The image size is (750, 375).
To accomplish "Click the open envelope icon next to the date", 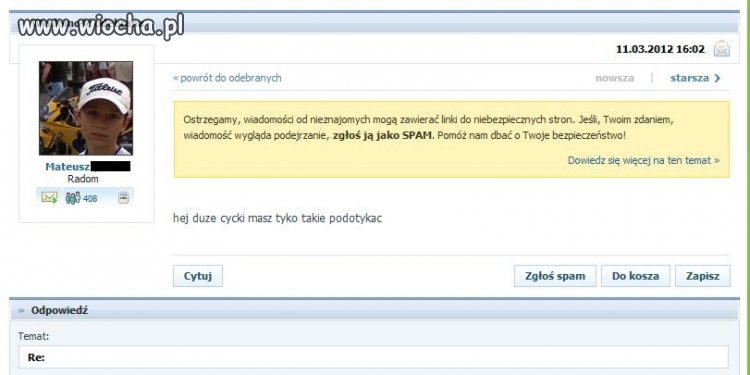I will tap(722, 49).
